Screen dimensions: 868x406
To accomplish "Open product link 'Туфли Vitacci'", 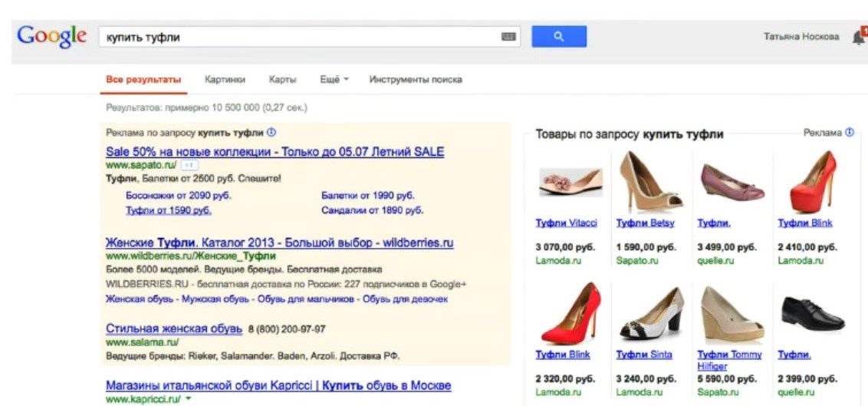I will tap(567, 223).
